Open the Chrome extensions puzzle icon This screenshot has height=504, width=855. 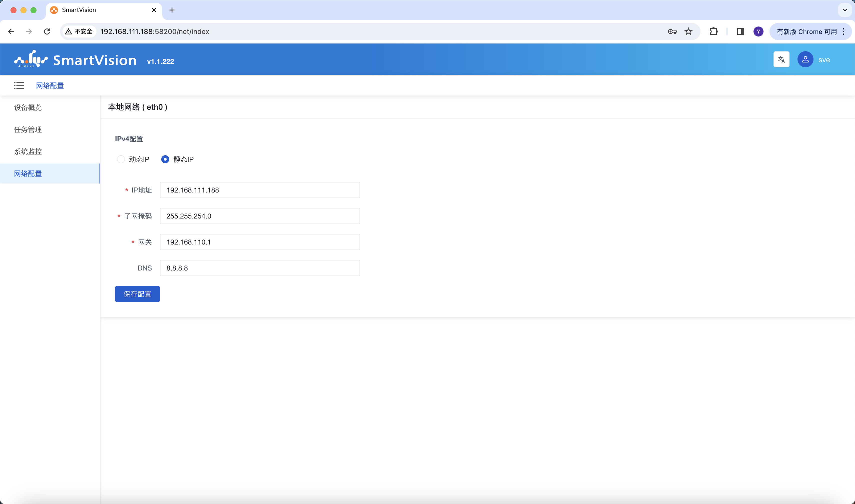(x=713, y=31)
